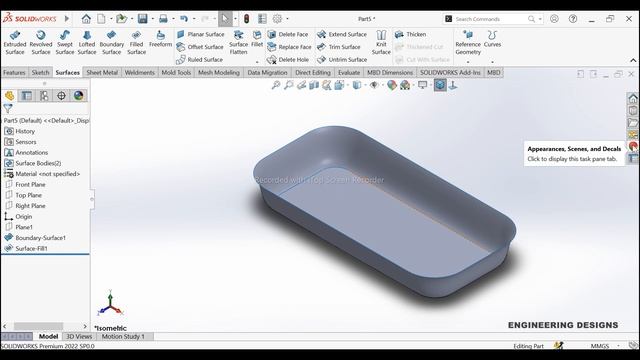This screenshot has width=640, height=360.
Task: Toggle Hide/Show Items eye icon
Action: (x=374, y=85)
